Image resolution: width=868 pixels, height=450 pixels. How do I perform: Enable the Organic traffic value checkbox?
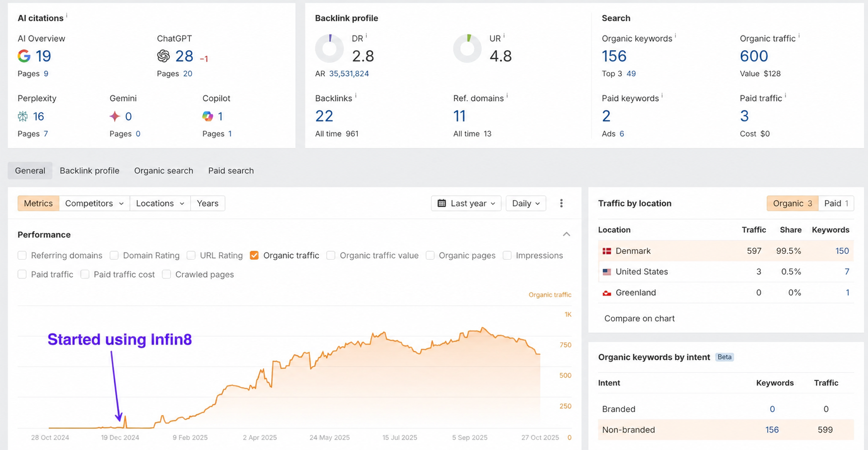point(331,255)
